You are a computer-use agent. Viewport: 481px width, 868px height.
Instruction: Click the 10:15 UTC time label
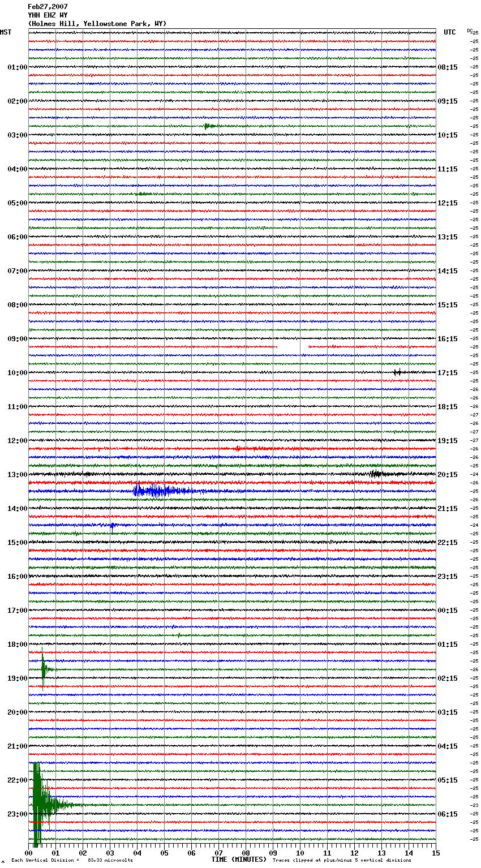point(448,135)
